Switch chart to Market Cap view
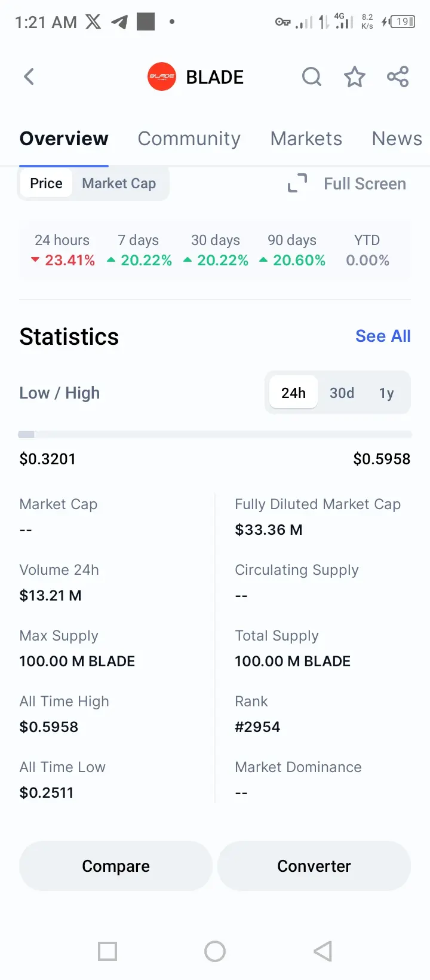The image size is (430, 980). pos(119,183)
